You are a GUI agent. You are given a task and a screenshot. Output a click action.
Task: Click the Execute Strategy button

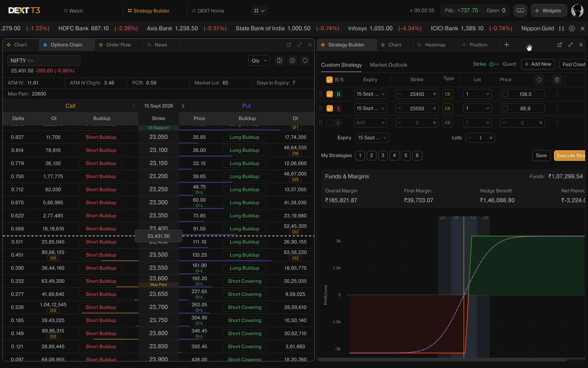[x=570, y=155]
